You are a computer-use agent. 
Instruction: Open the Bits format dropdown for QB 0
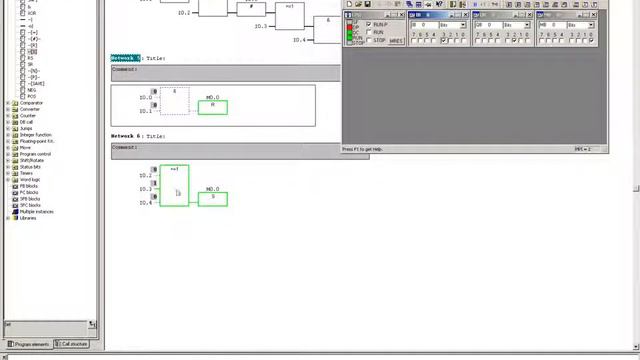[x=527, y=25]
